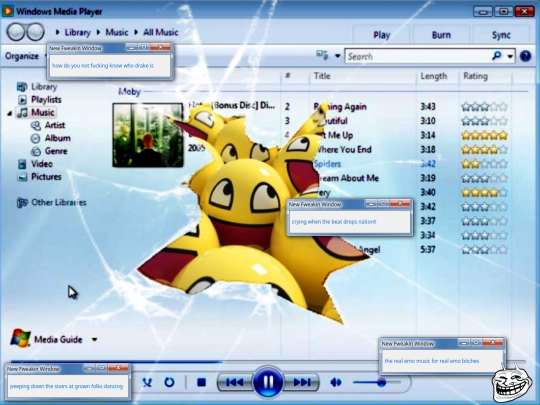Collapse the Music tree node arrow
540x405 pixels.
coord(10,113)
